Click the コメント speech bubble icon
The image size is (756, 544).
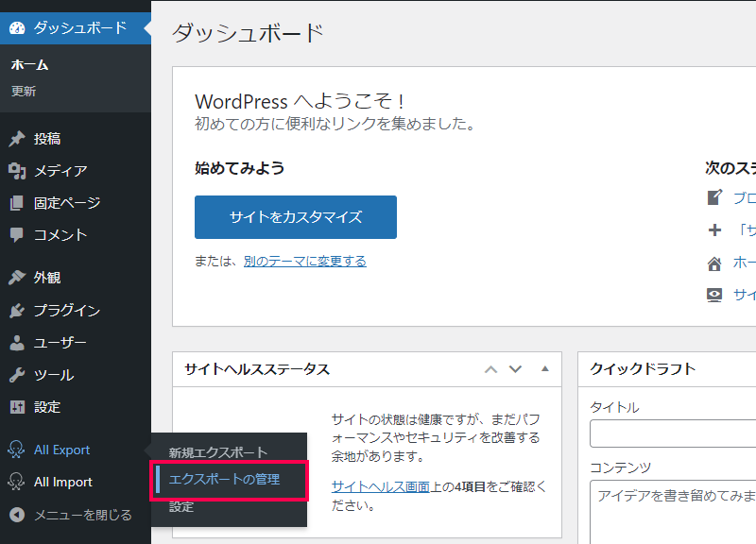point(17,235)
